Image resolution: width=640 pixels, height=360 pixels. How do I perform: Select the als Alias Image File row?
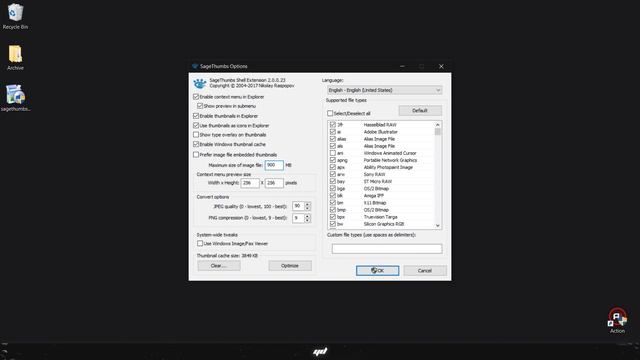[x=381, y=146]
